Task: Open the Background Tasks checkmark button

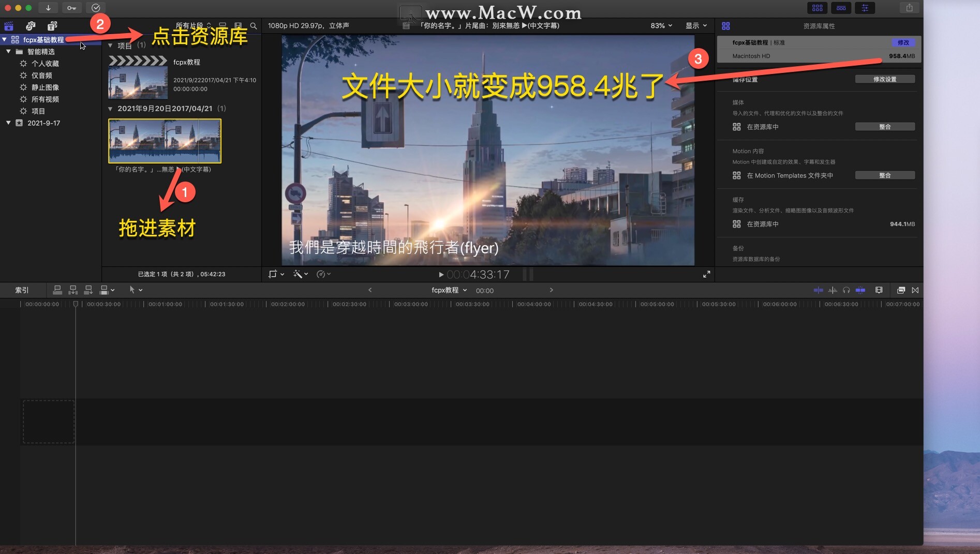Action: click(x=96, y=8)
